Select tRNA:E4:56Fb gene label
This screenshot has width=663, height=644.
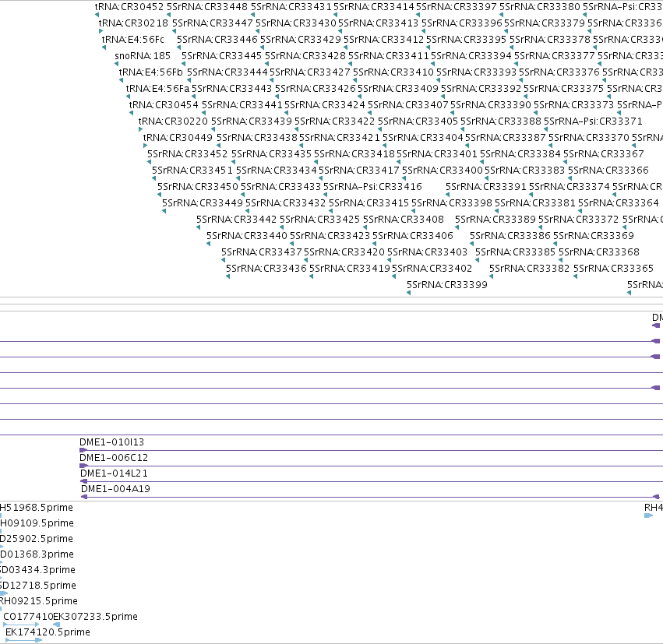pyautogui.click(x=151, y=72)
